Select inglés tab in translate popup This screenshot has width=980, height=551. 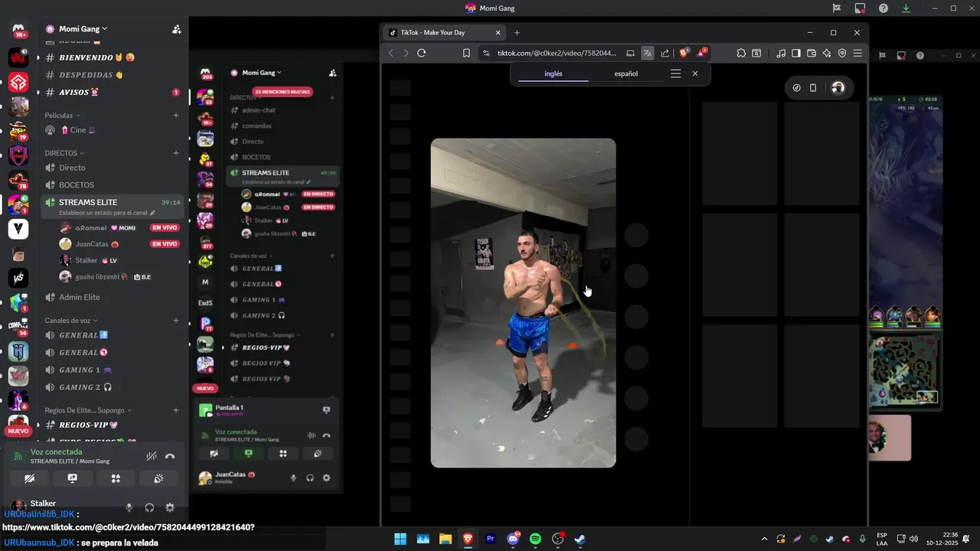click(x=553, y=74)
